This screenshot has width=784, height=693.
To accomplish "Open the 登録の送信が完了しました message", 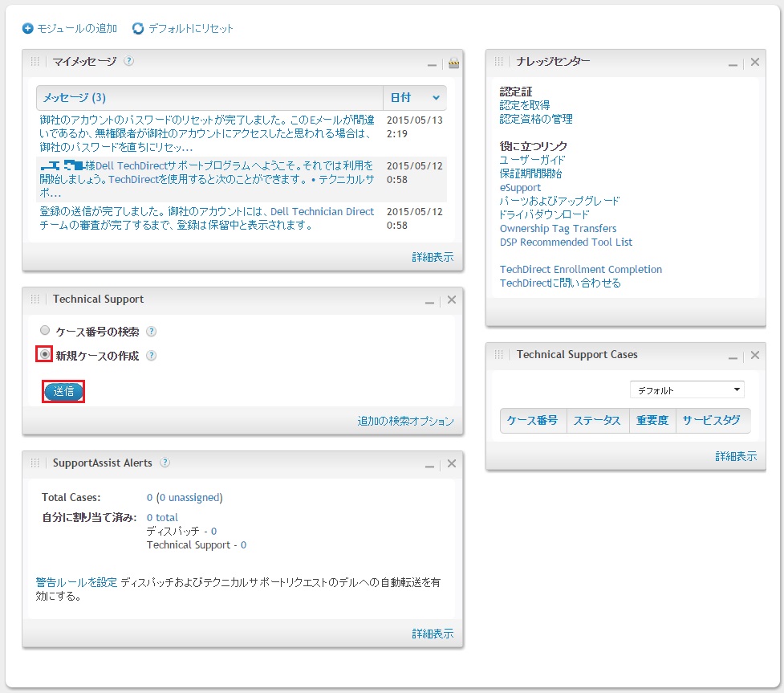I will click(207, 218).
